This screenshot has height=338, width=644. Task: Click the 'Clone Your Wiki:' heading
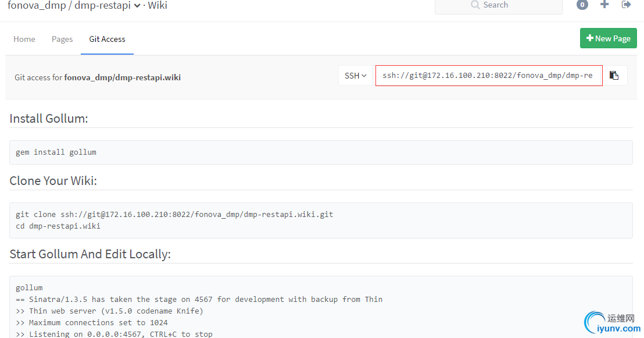click(x=53, y=180)
